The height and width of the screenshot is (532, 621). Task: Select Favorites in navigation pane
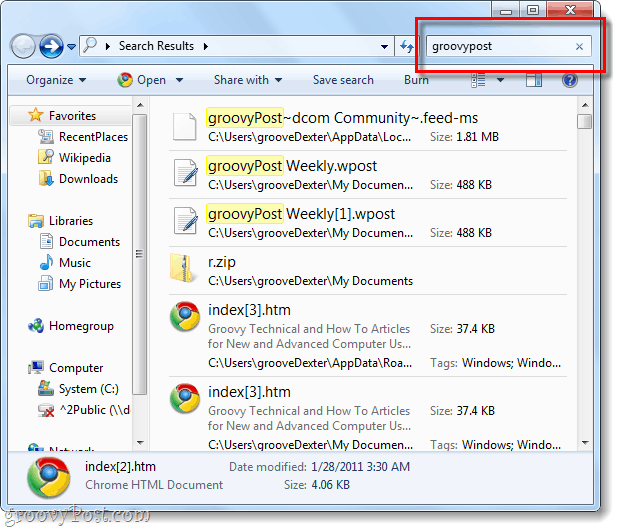[70, 116]
